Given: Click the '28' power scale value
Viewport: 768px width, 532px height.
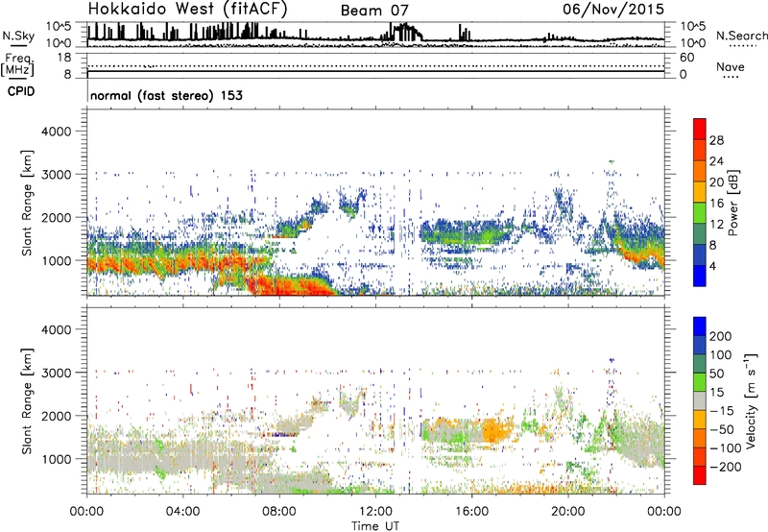Looking at the screenshot, I should pos(716,140).
